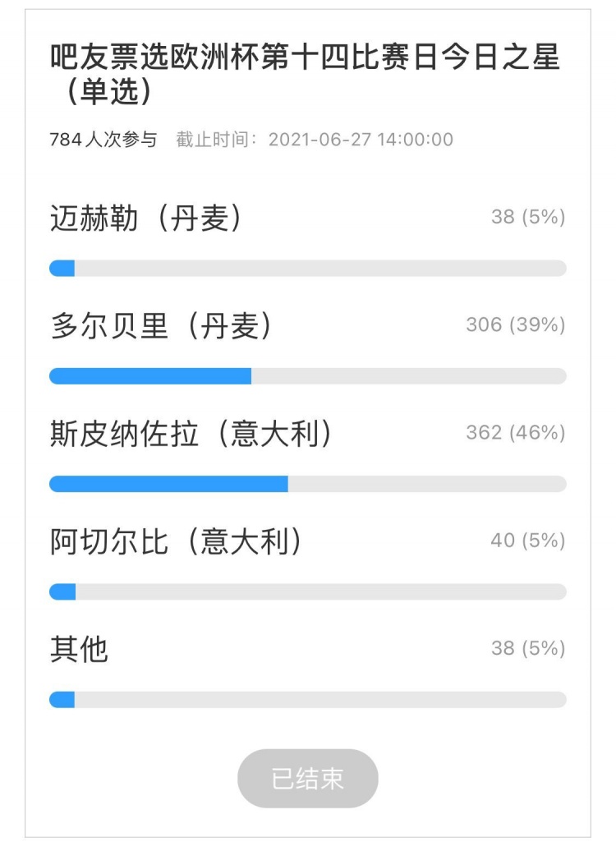Click the 38 (5%) count for 其他
Viewport: 616px width, 842px height.
(528, 649)
